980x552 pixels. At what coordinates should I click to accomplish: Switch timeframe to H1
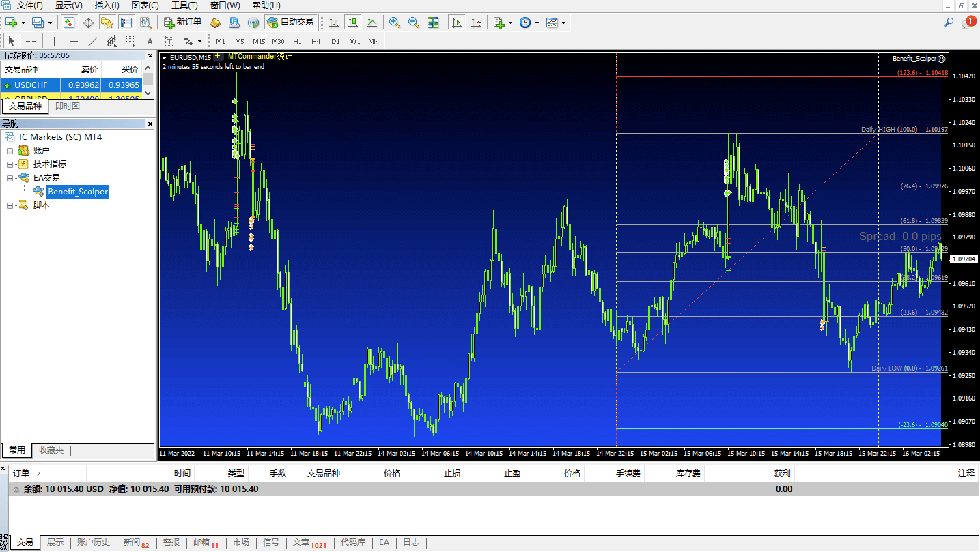click(x=296, y=40)
